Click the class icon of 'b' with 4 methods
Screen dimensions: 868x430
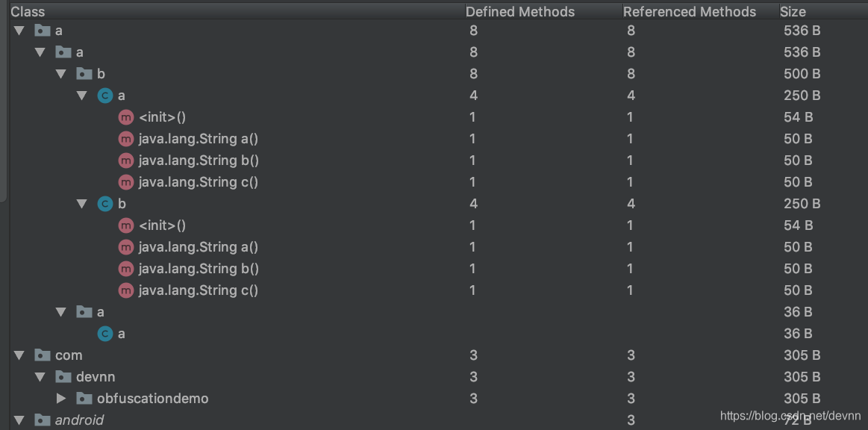click(x=105, y=204)
